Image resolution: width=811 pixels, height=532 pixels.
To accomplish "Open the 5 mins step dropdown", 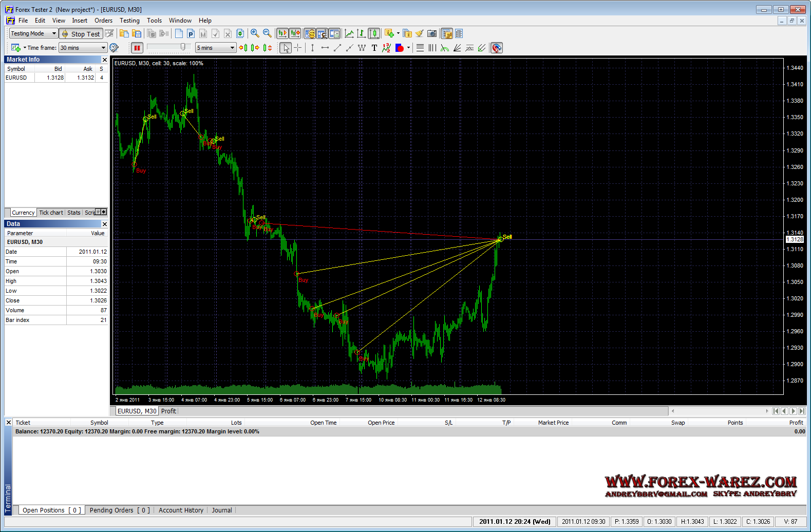I will click(x=216, y=48).
